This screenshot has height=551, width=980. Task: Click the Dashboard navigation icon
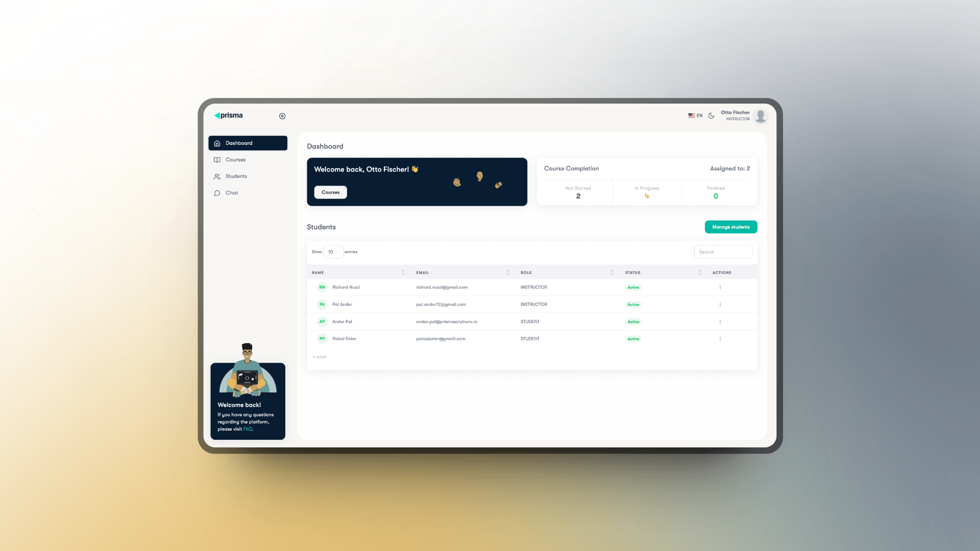point(217,143)
